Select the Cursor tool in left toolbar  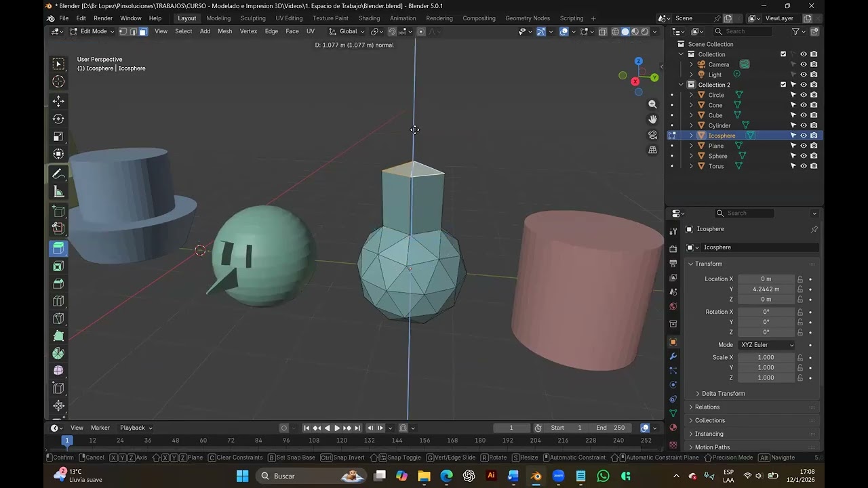[x=58, y=81]
